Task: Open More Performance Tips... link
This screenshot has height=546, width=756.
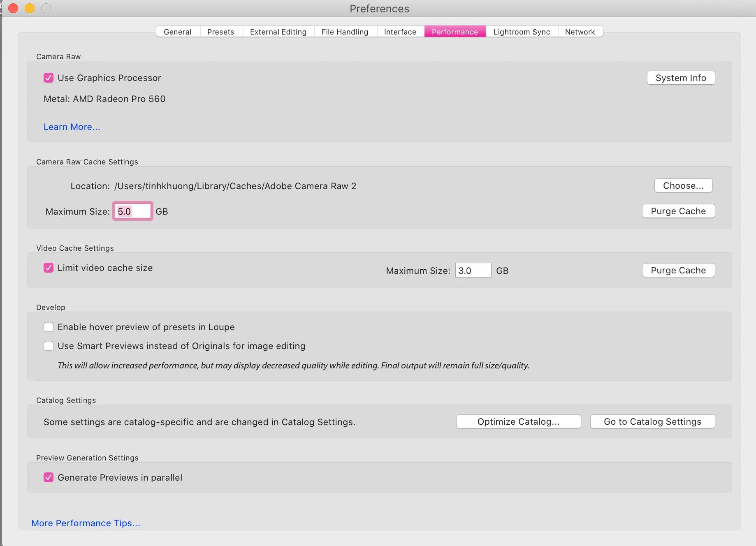Action: 86,523
